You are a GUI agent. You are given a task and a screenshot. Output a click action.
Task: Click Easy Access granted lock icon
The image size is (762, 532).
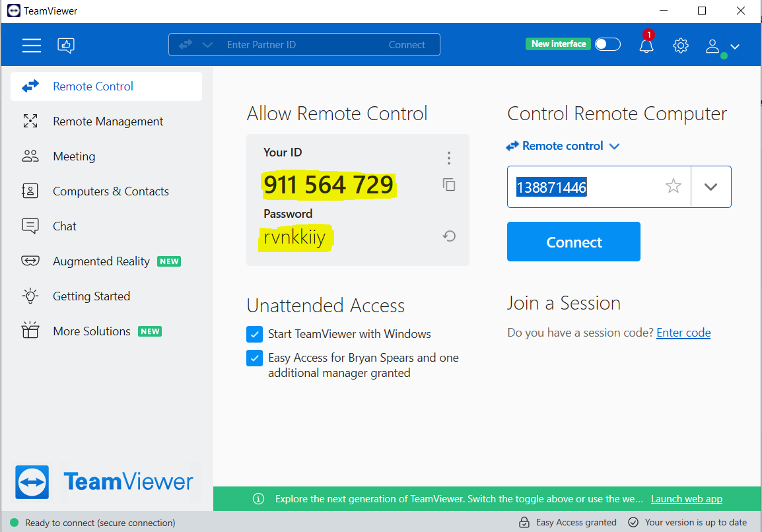(524, 522)
